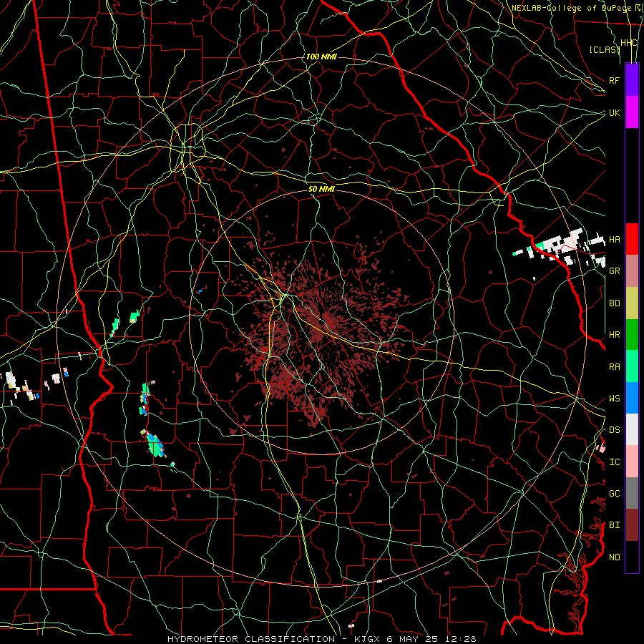Click the magenta UK color swatch

(632, 112)
